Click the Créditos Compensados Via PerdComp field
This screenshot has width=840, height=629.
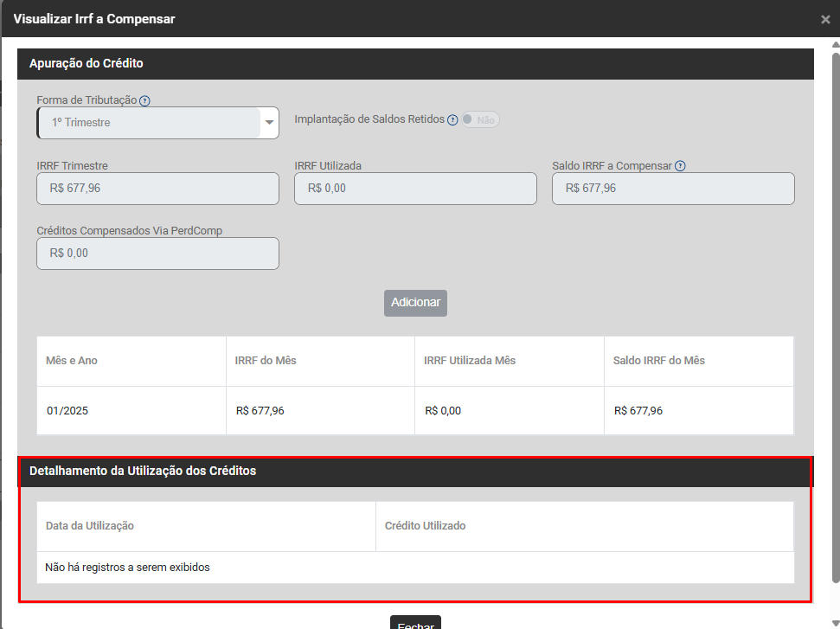click(x=157, y=254)
